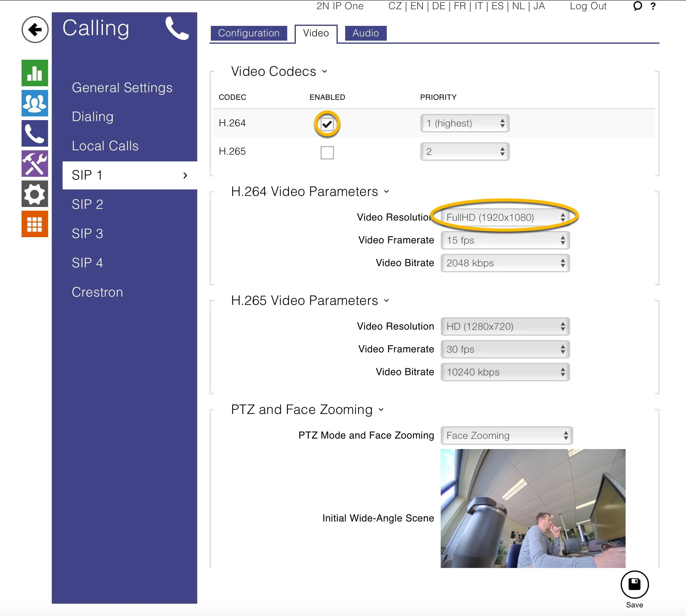The image size is (686, 616).
Task: Open the purple Services tools icon
Action: [x=35, y=164]
